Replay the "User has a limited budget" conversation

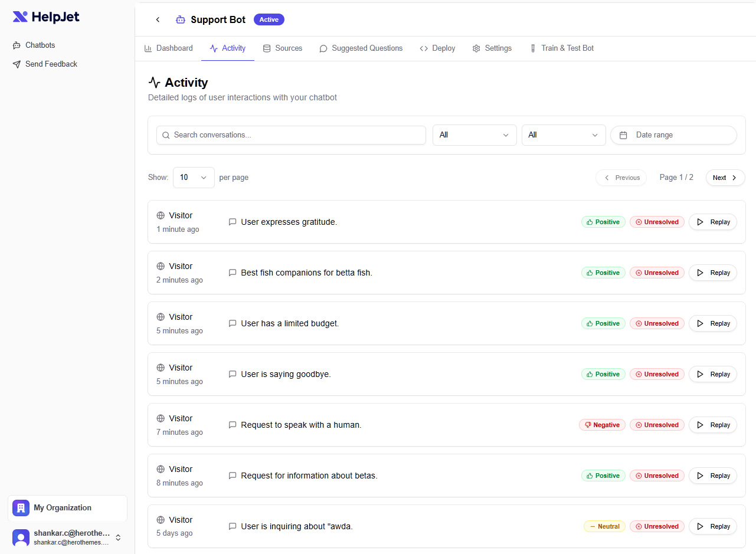point(713,323)
